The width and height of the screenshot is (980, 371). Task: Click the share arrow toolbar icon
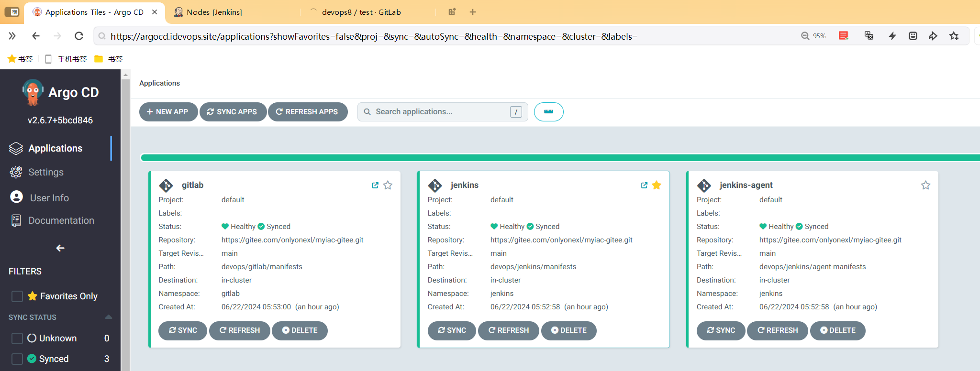coord(933,36)
